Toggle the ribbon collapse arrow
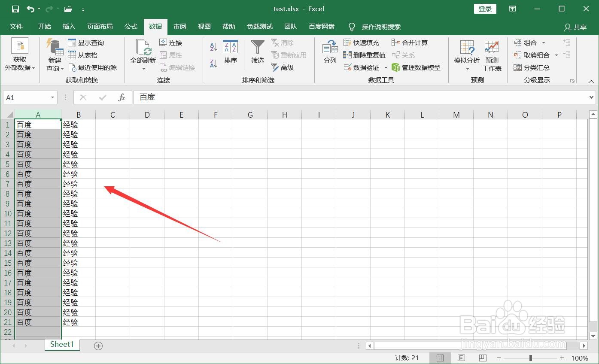 [591, 81]
